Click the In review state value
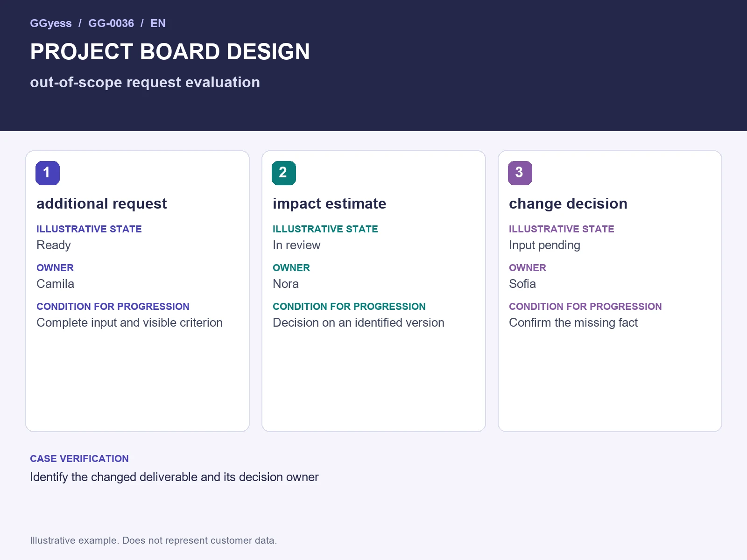Viewport: 747px width, 560px height. click(296, 245)
